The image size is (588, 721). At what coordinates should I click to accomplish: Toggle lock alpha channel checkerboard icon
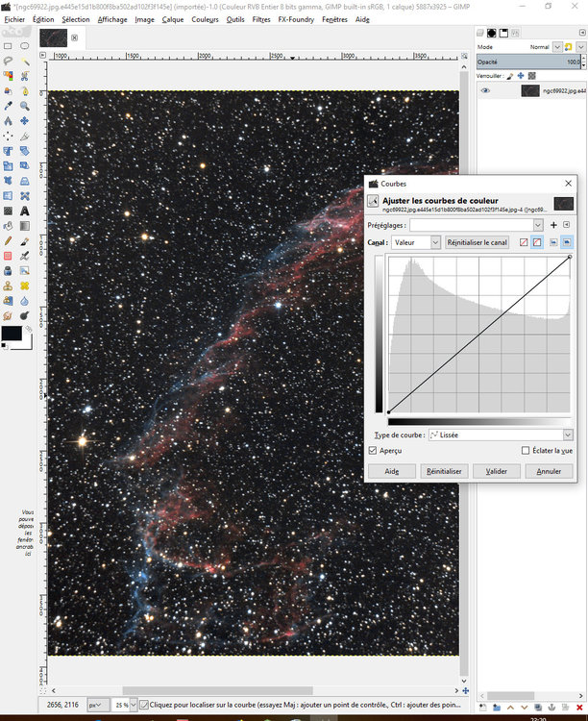click(x=532, y=76)
